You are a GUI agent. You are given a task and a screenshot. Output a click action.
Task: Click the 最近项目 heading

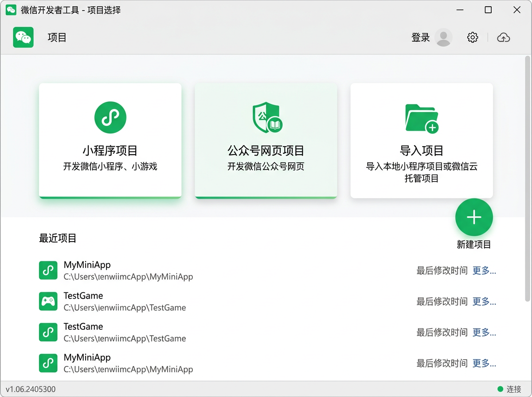tap(58, 238)
